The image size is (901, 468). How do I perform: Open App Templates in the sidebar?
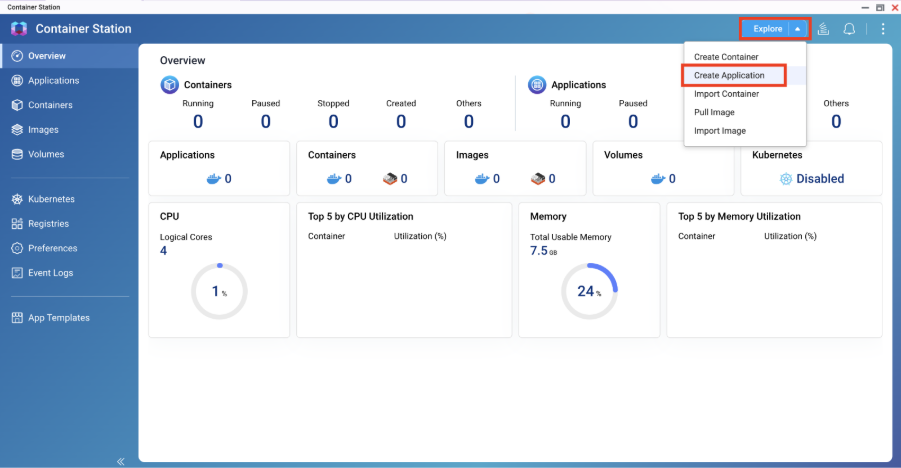(70, 318)
